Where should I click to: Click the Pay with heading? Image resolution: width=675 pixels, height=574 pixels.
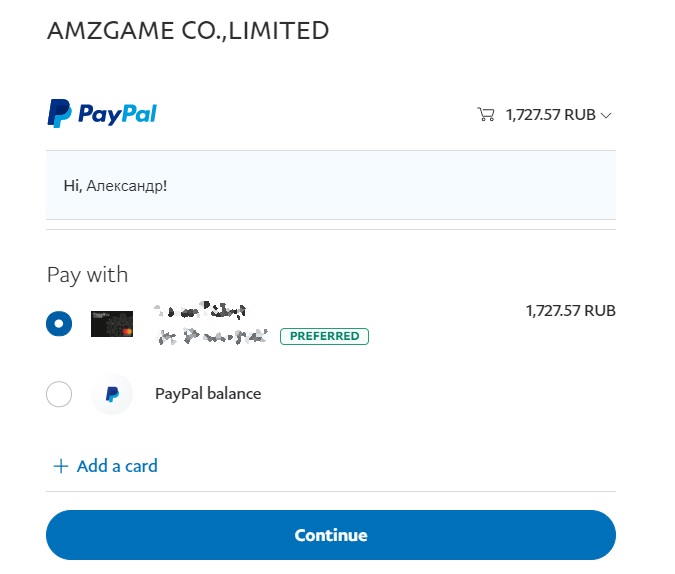[88, 275]
